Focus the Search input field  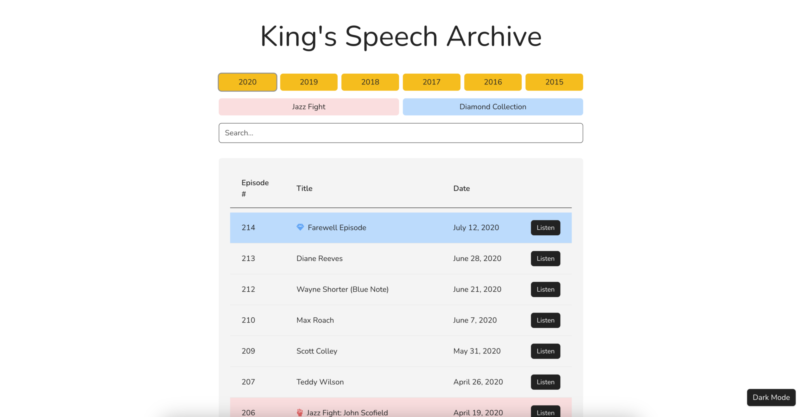click(400, 133)
